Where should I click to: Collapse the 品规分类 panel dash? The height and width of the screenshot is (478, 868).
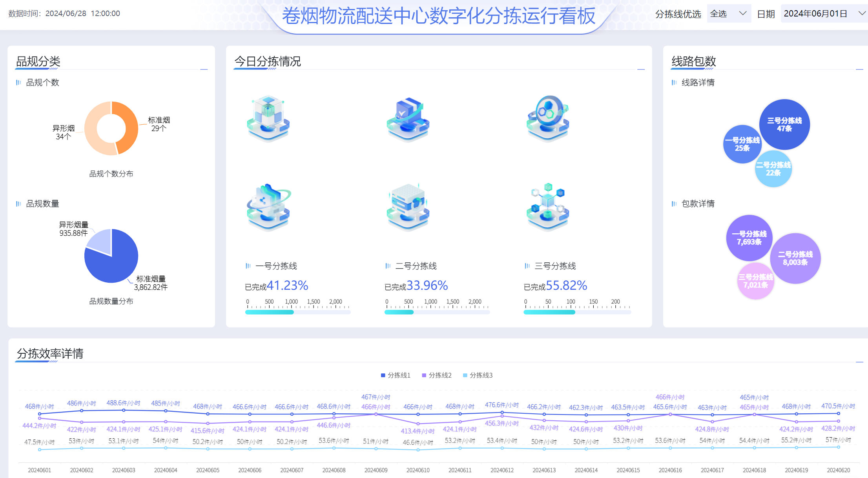(204, 69)
